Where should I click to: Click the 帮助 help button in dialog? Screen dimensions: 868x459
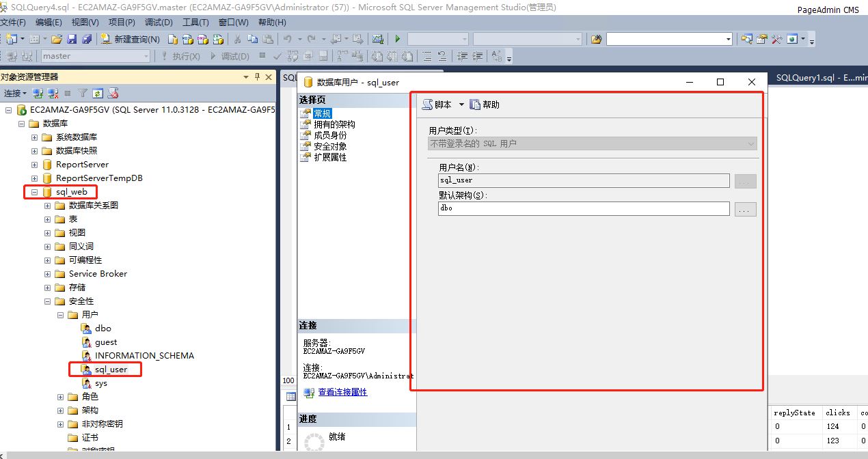[x=485, y=105]
